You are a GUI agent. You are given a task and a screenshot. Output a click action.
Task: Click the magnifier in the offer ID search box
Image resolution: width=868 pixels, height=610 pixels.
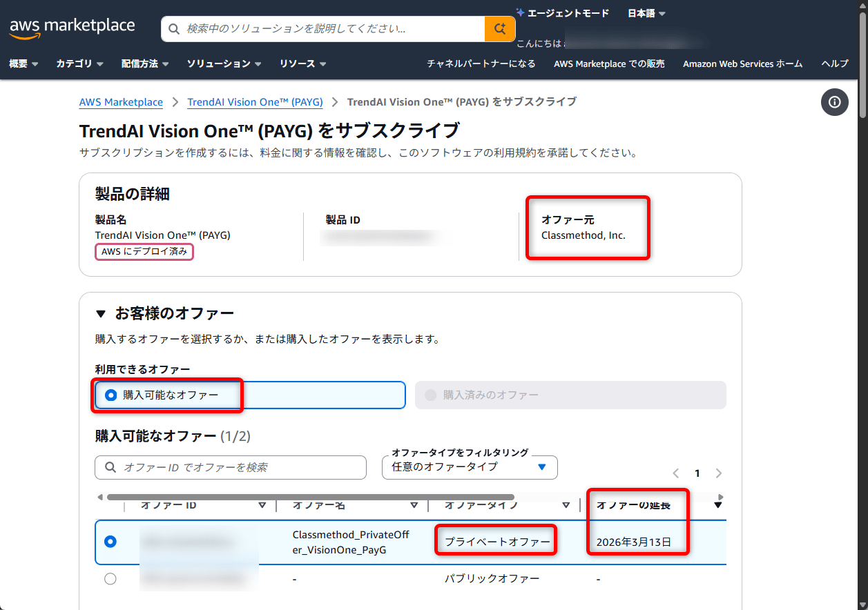tap(110, 467)
